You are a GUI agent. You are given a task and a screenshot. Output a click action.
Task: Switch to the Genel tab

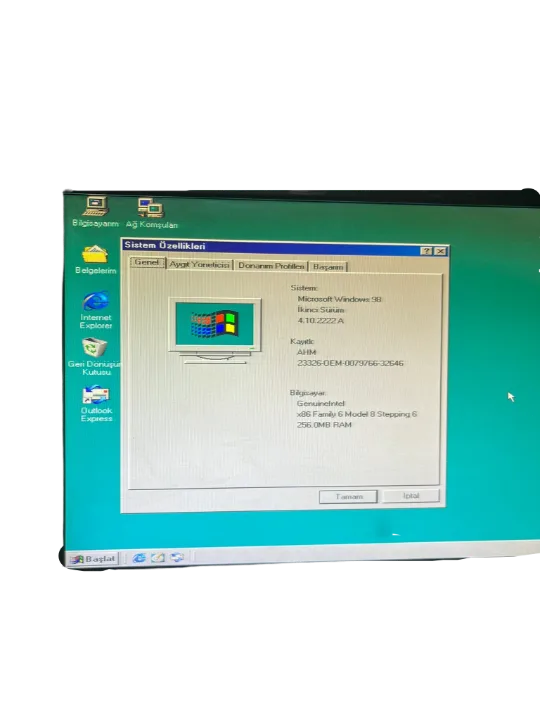pos(146,262)
